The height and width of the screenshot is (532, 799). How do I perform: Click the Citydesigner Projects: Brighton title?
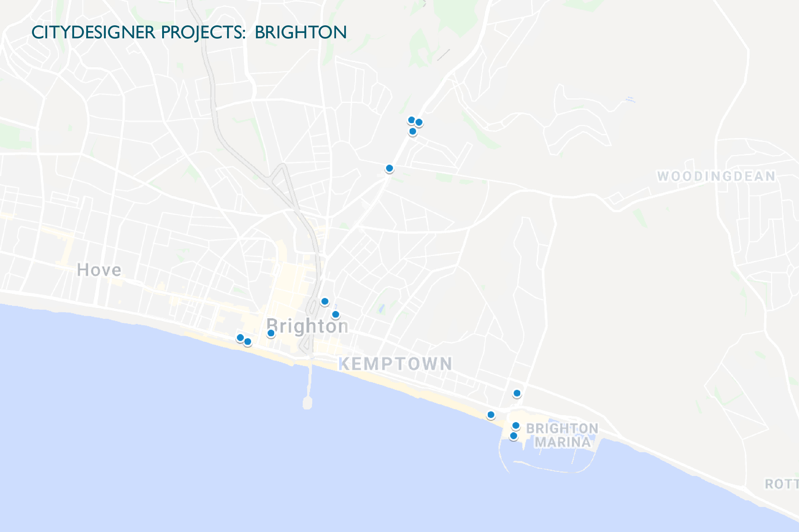pyautogui.click(x=189, y=33)
